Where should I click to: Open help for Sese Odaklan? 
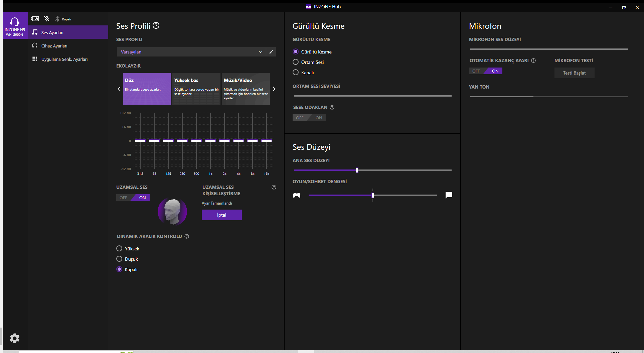pyautogui.click(x=332, y=107)
